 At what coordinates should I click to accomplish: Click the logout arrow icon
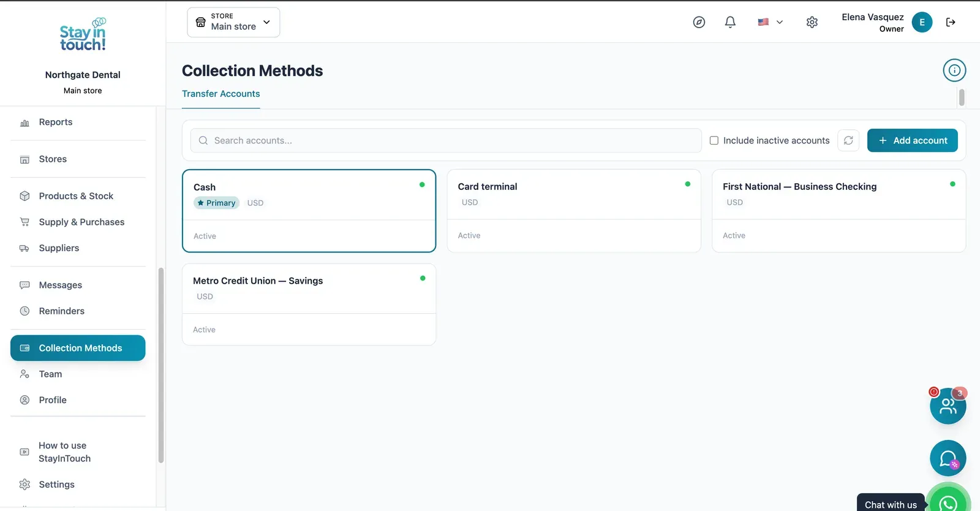pos(951,22)
